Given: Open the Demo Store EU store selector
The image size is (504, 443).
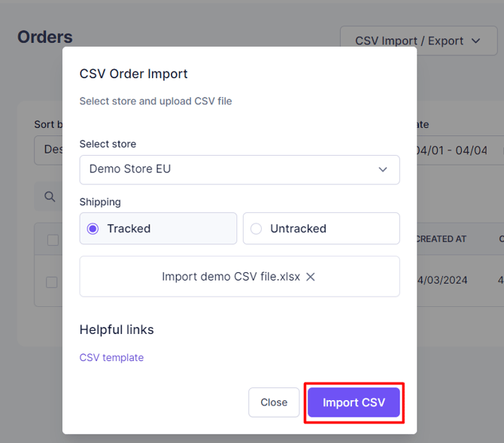Looking at the screenshot, I should click(239, 169).
